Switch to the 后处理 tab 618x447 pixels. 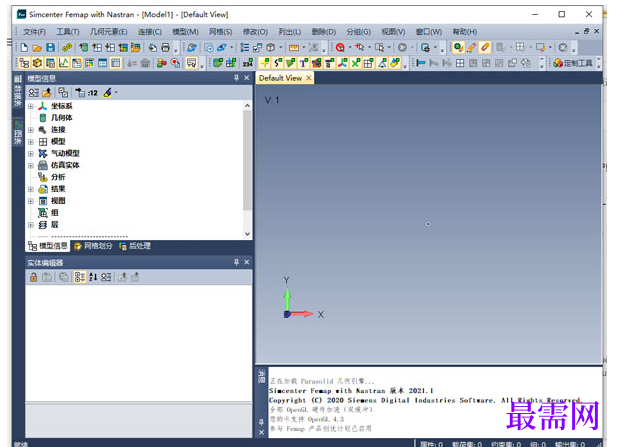(135, 246)
